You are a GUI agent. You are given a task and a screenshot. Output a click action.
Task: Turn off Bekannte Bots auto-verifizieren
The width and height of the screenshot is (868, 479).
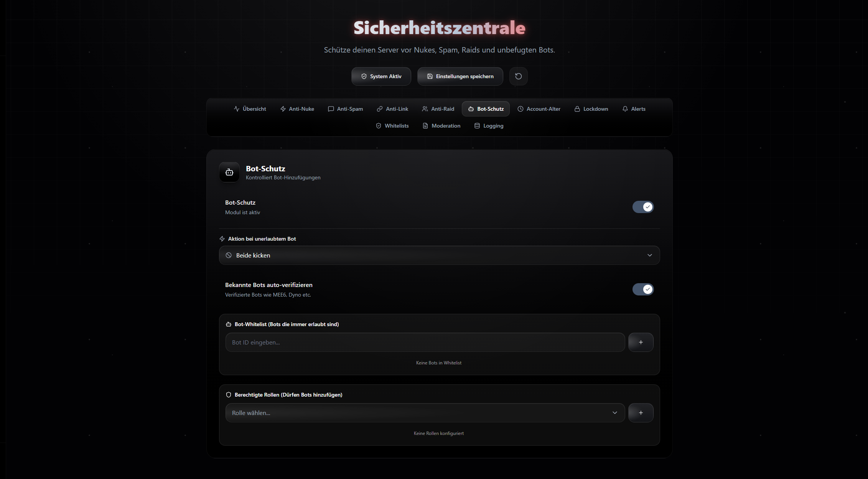(643, 289)
